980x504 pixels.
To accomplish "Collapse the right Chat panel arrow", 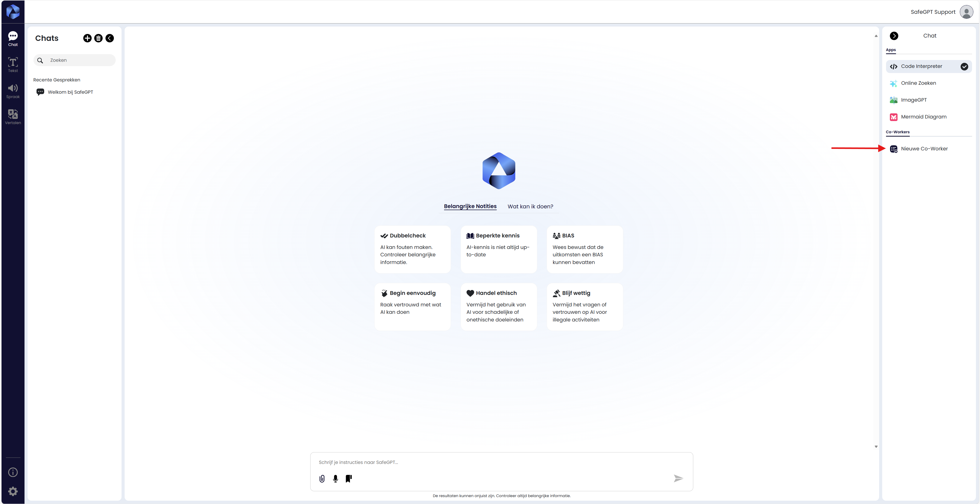I will coord(894,36).
